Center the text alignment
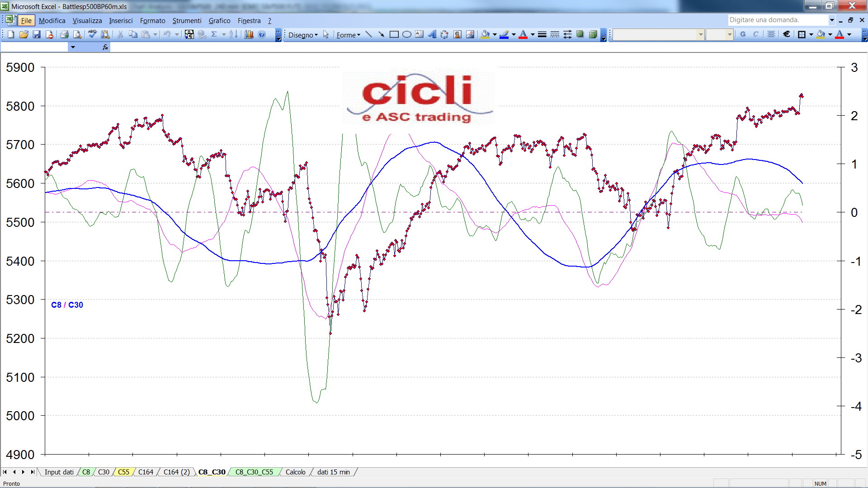The height and width of the screenshot is (488, 868). (x=771, y=34)
